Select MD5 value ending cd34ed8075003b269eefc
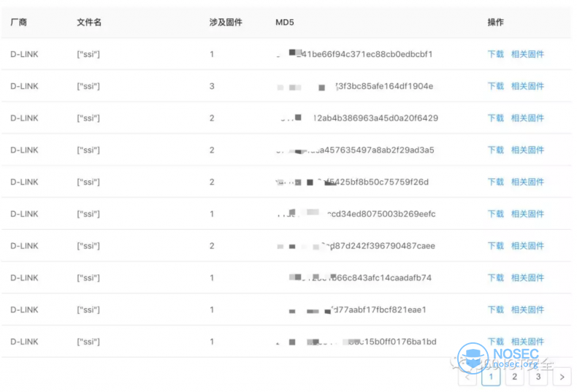The height and width of the screenshot is (392, 577). coord(356,214)
